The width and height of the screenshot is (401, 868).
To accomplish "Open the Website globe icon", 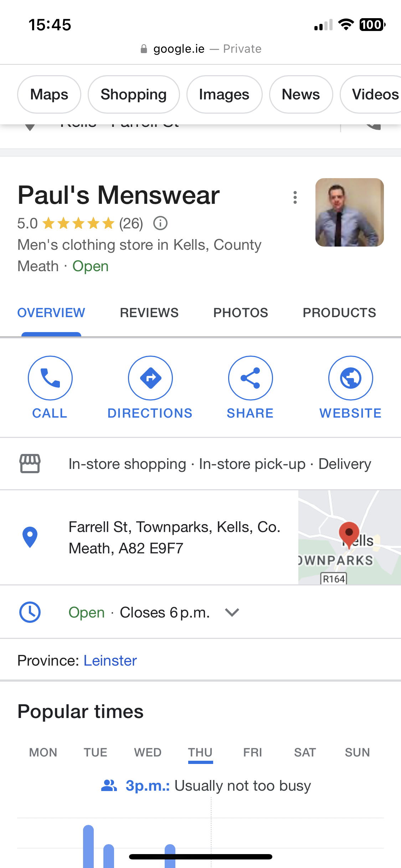I will click(351, 378).
